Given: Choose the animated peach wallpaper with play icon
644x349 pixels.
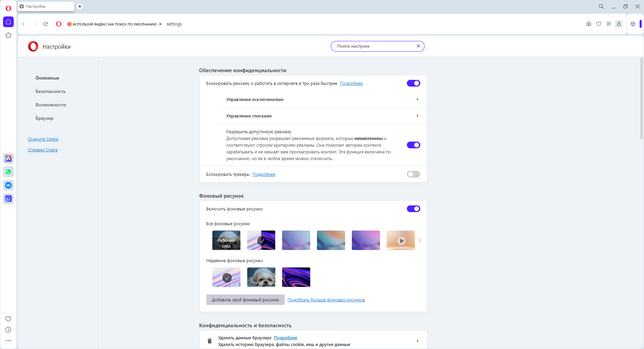Looking at the screenshot, I should pyautogui.click(x=401, y=240).
